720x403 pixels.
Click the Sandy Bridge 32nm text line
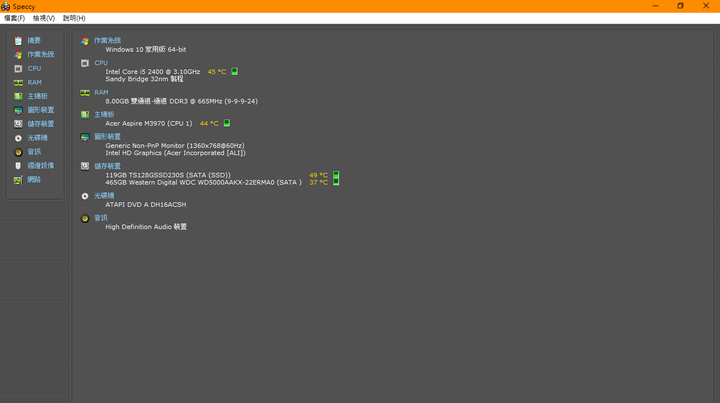144,79
